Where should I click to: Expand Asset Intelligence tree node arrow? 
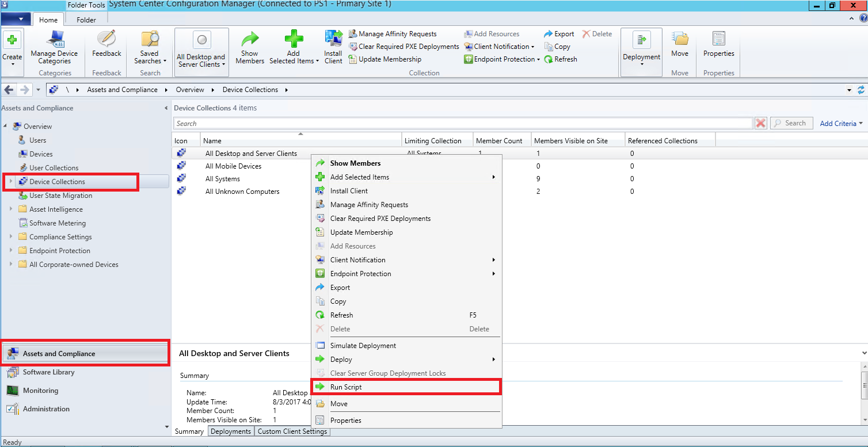click(x=10, y=209)
